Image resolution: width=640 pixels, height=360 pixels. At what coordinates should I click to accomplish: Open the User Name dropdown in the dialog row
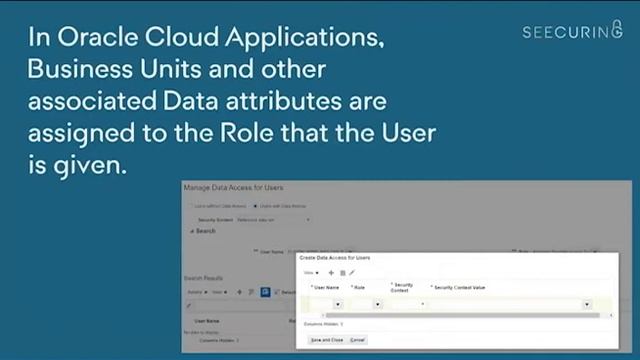(x=338, y=304)
